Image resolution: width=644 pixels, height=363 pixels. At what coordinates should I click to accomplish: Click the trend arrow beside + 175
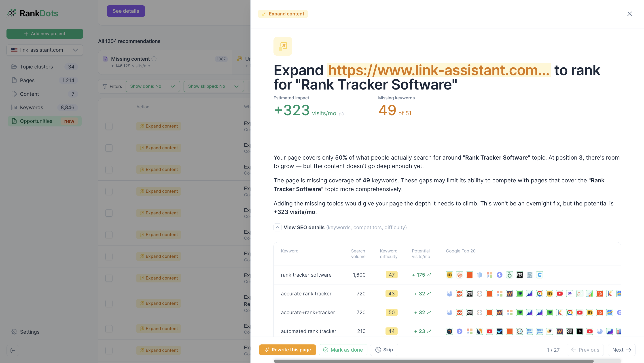(x=429, y=275)
